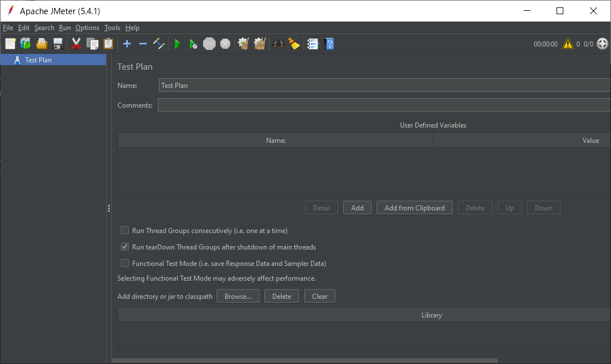The height and width of the screenshot is (364, 611).
Task: Click the Help question mark icon
Action: coord(329,44)
